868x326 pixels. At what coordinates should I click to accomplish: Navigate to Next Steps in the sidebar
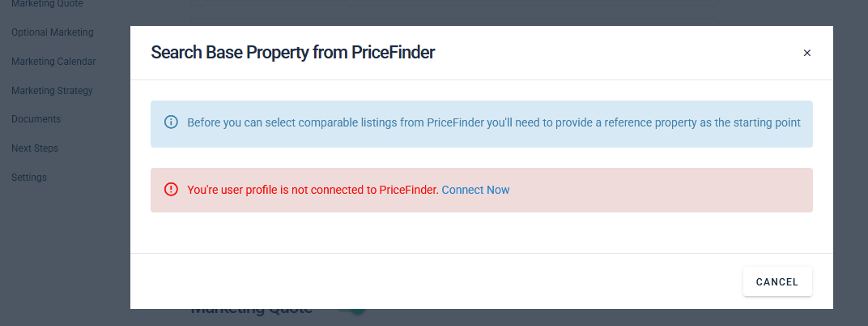35,148
